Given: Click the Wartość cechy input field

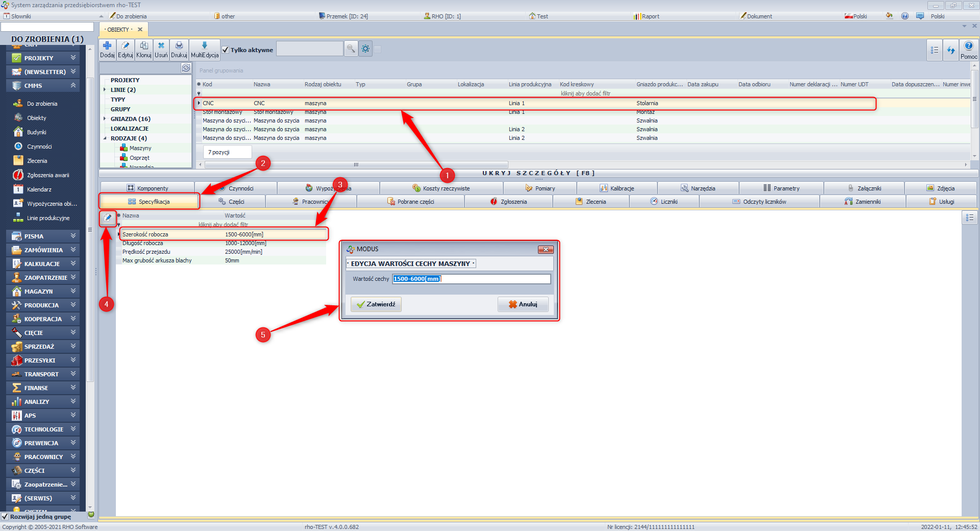Looking at the screenshot, I should tap(471, 279).
